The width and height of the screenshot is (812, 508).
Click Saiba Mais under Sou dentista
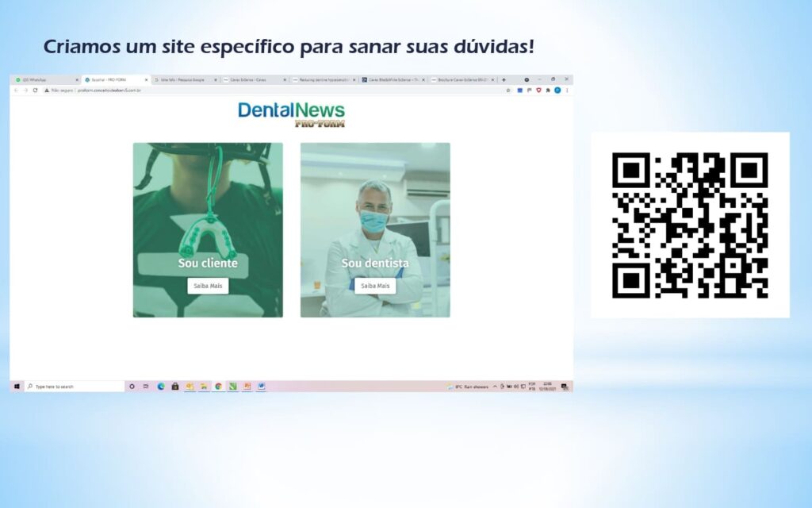click(375, 286)
